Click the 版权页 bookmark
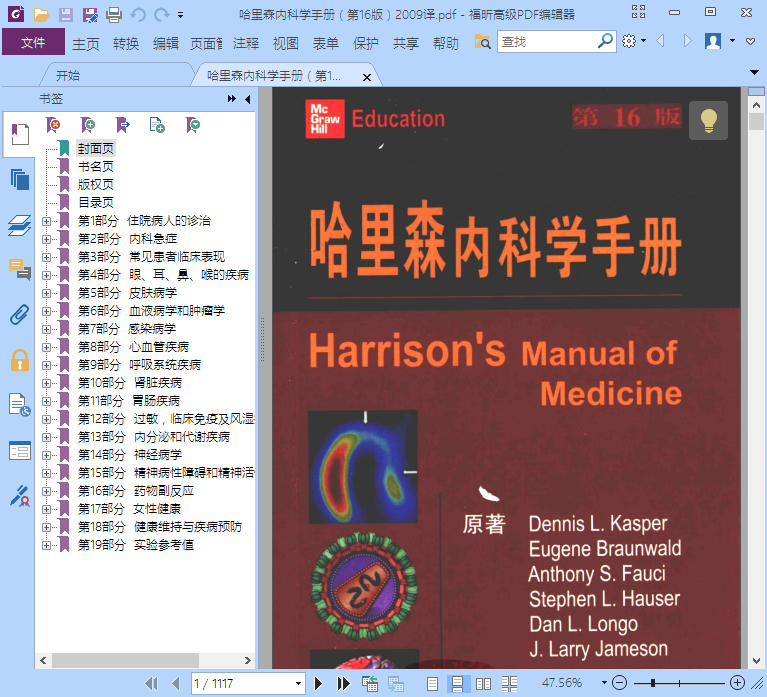 (96, 185)
